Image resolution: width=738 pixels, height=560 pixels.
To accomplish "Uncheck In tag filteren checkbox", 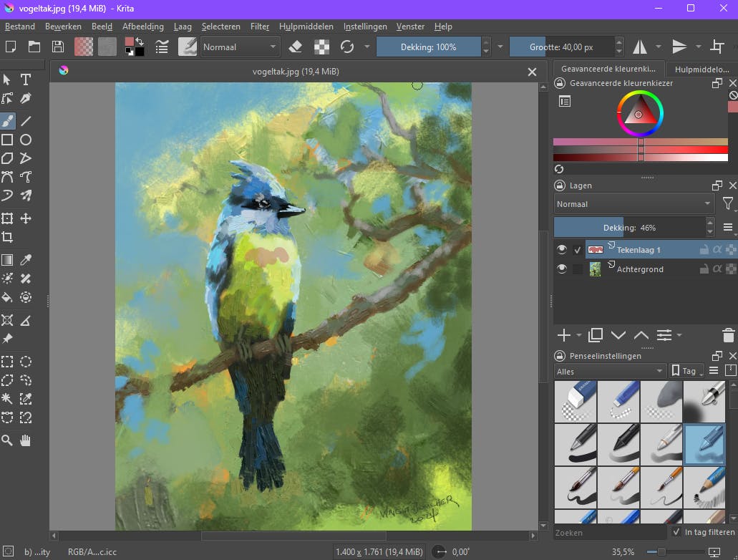I will point(676,533).
